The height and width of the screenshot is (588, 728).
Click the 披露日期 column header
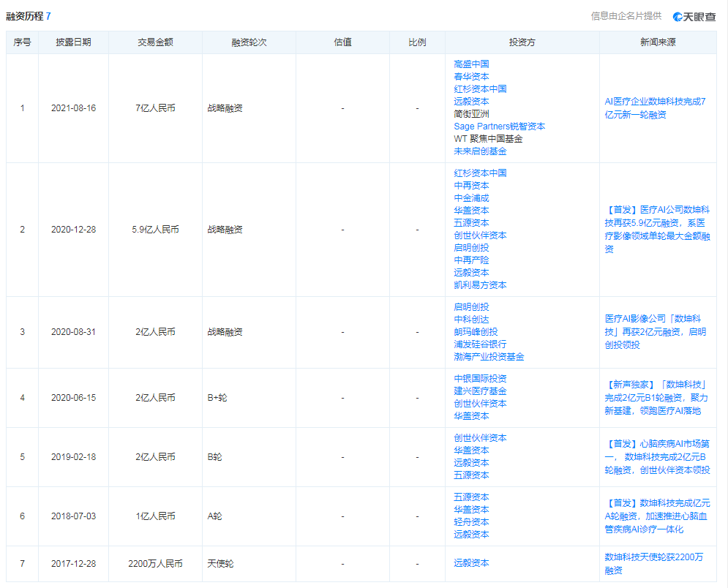[x=73, y=42]
